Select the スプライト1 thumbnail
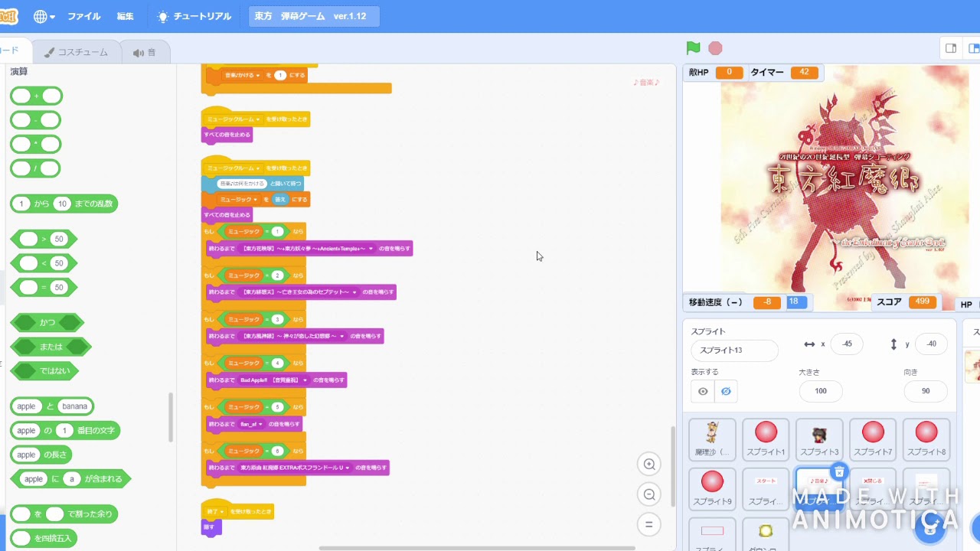 click(x=766, y=440)
